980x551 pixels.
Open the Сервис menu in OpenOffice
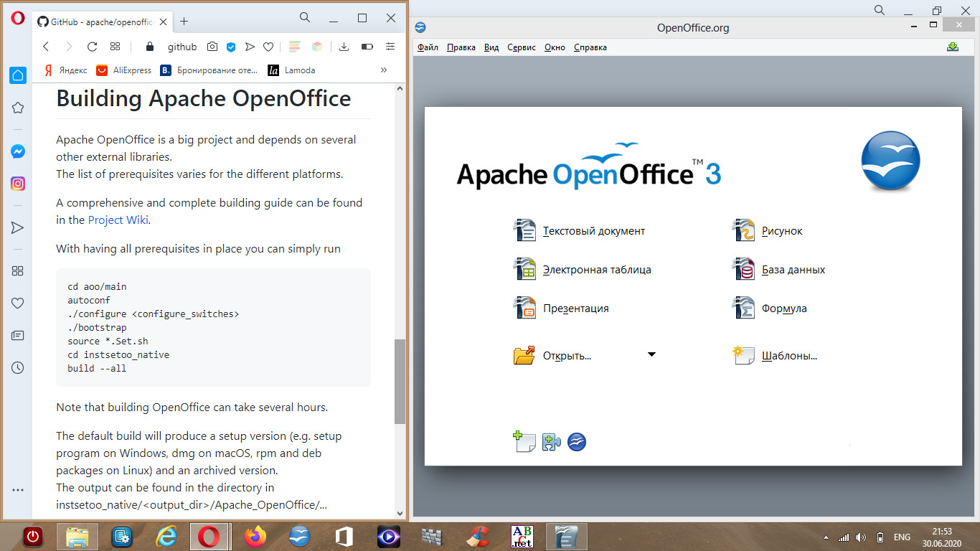pos(522,47)
